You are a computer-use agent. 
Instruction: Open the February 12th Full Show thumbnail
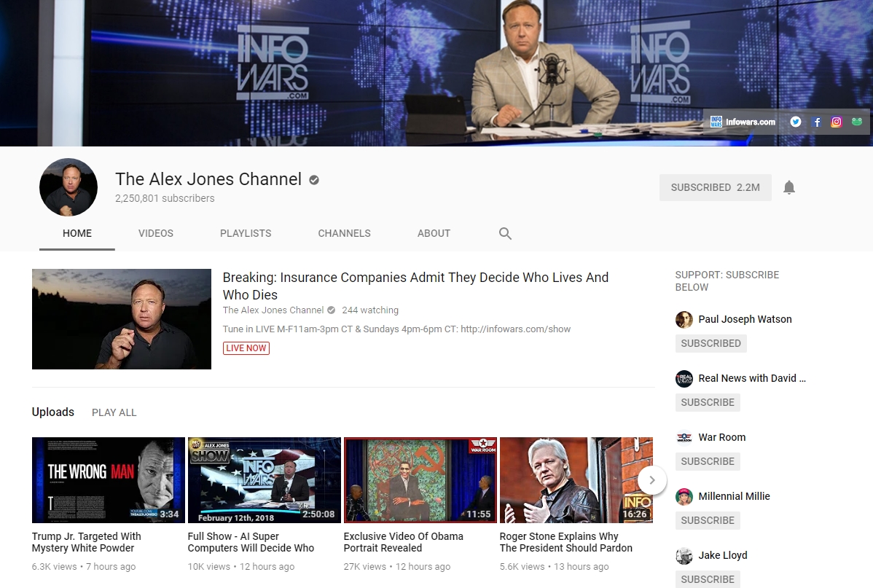[x=265, y=480]
